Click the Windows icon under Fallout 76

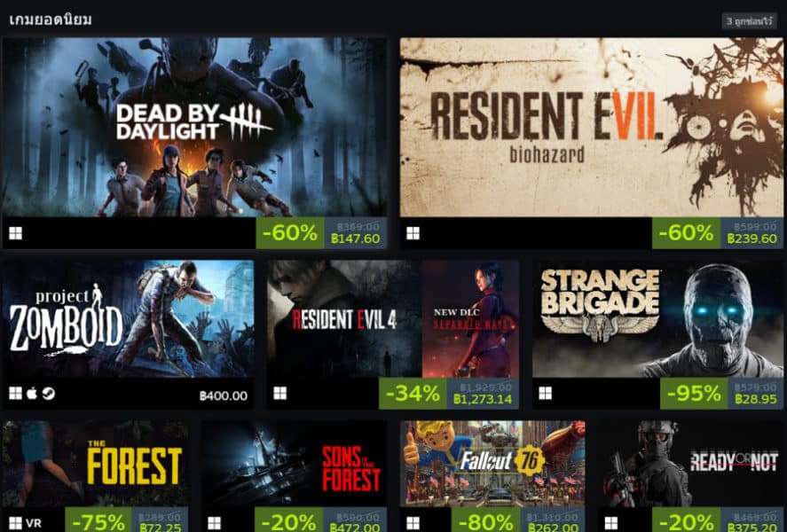coord(413,523)
